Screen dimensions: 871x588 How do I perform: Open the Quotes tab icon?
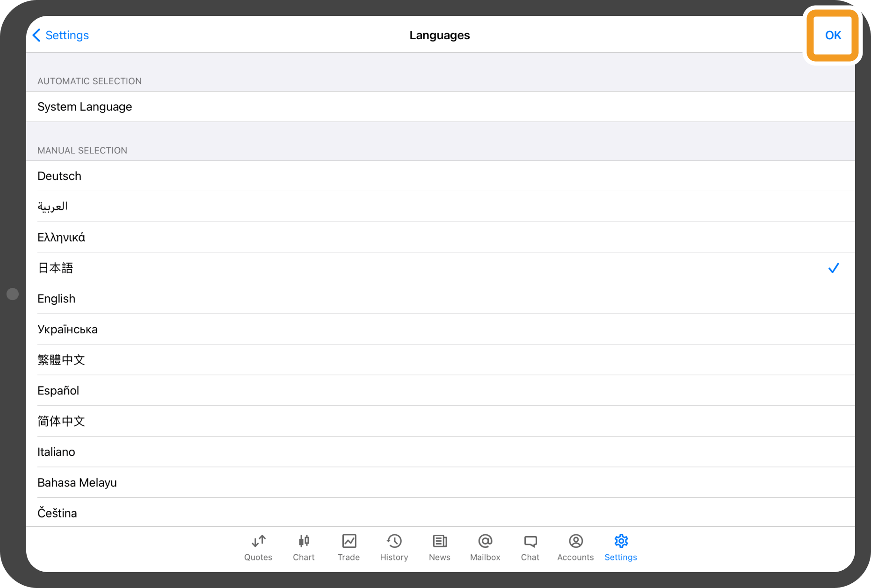258,541
